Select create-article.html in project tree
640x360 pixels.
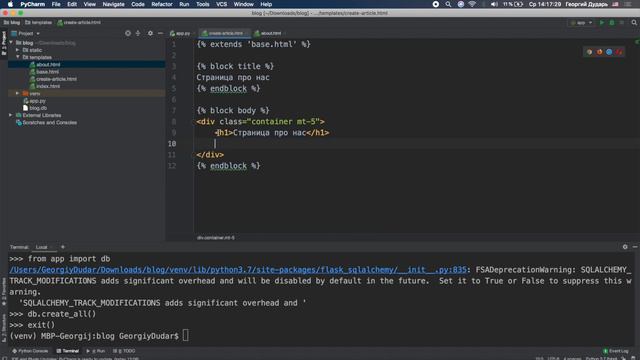click(56, 79)
